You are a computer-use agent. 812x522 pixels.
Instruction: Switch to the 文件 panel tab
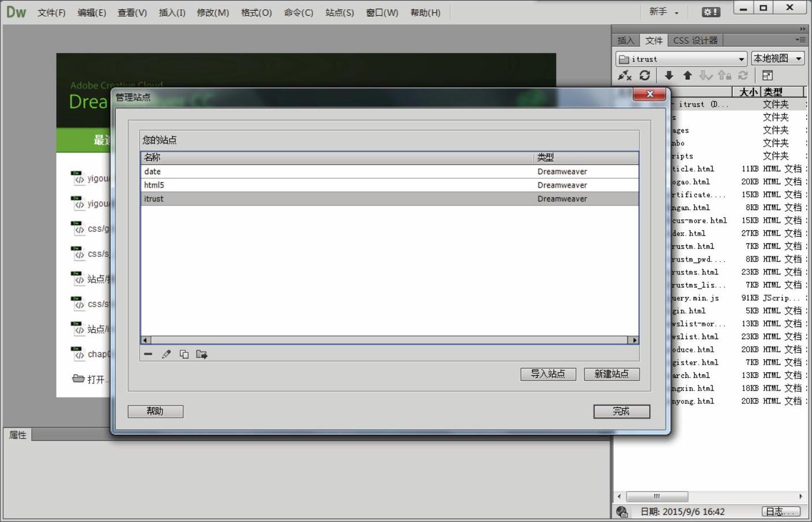[x=654, y=41]
